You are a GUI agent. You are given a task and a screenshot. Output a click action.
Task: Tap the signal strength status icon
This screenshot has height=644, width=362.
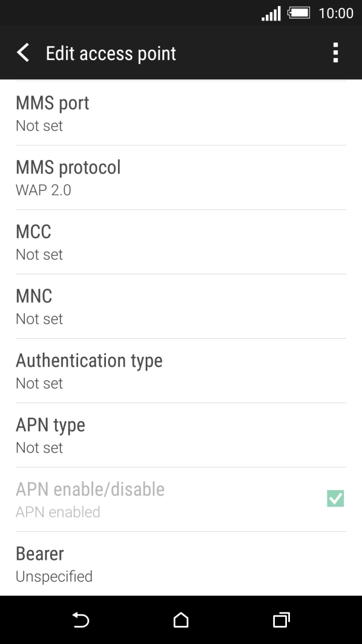(271, 13)
